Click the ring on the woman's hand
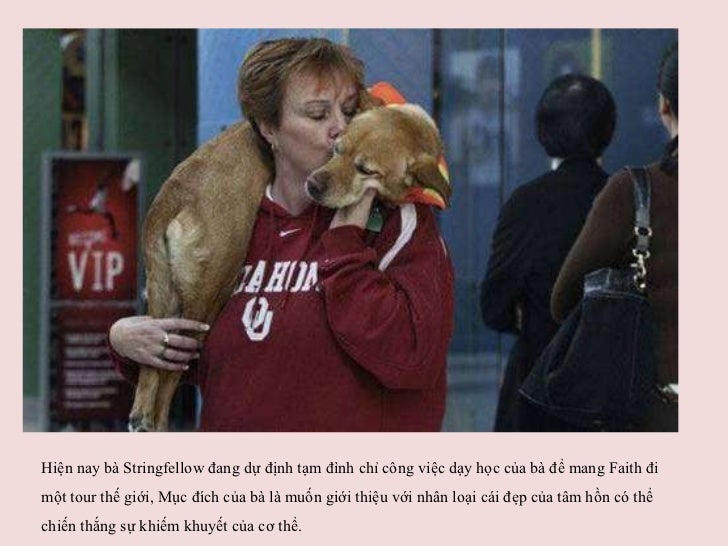 (165, 341)
